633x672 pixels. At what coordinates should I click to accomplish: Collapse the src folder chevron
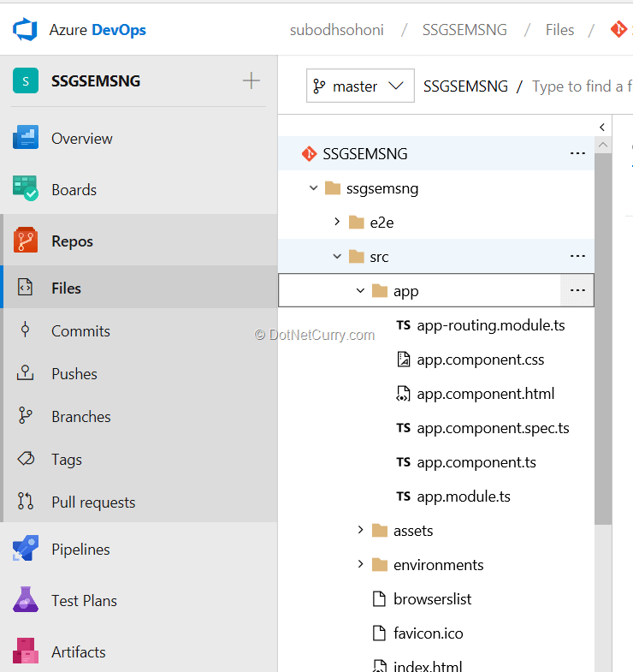point(337,256)
